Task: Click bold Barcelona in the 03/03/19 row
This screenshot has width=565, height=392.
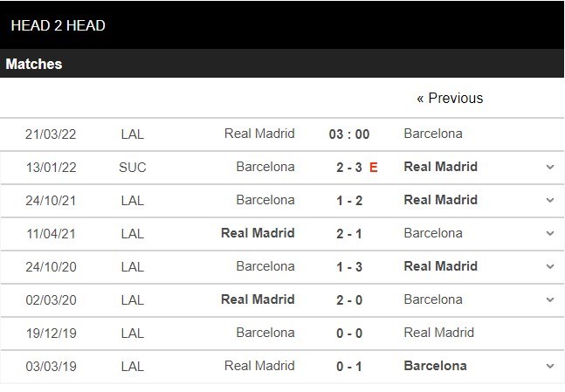Action: 435,366
